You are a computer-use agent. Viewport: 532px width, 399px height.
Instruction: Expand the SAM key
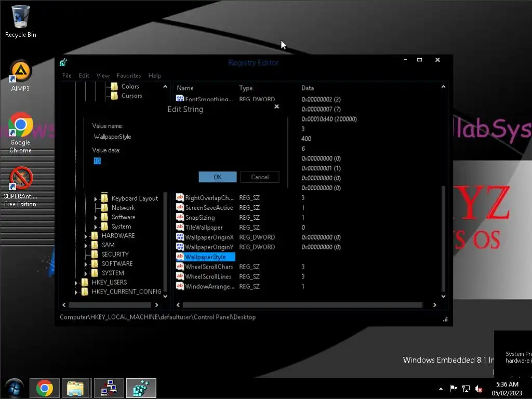click(86, 245)
